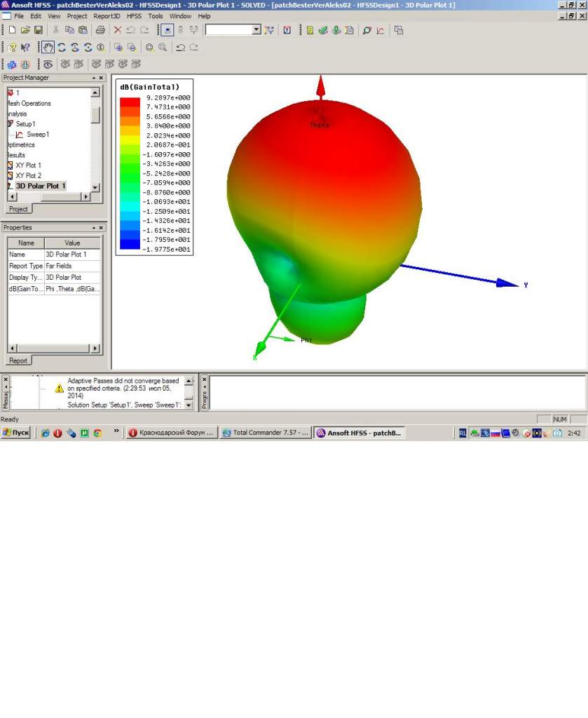Image resolution: width=588 pixels, height=718 pixels.
Task: Select XY Plot 2 in the tree
Action: pyautogui.click(x=28, y=175)
